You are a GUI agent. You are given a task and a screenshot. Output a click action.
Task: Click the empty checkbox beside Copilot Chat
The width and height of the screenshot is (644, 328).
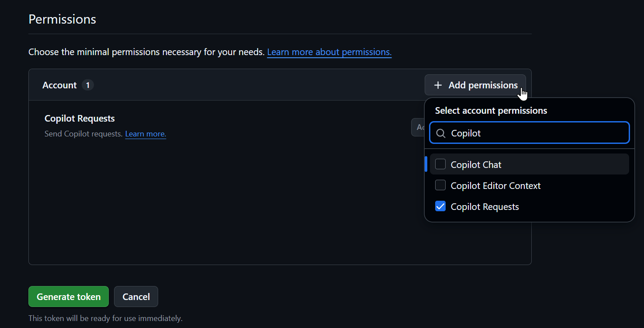tap(440, 164)
